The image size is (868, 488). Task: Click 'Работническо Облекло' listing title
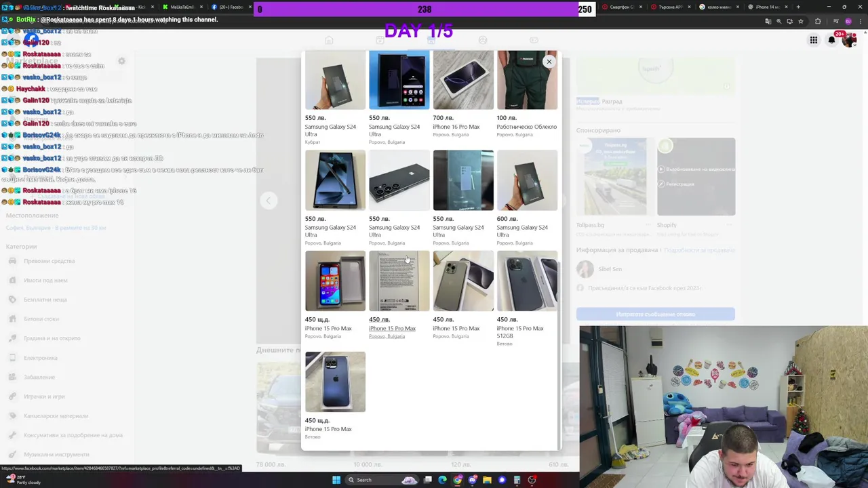click(x=526, y=127)
